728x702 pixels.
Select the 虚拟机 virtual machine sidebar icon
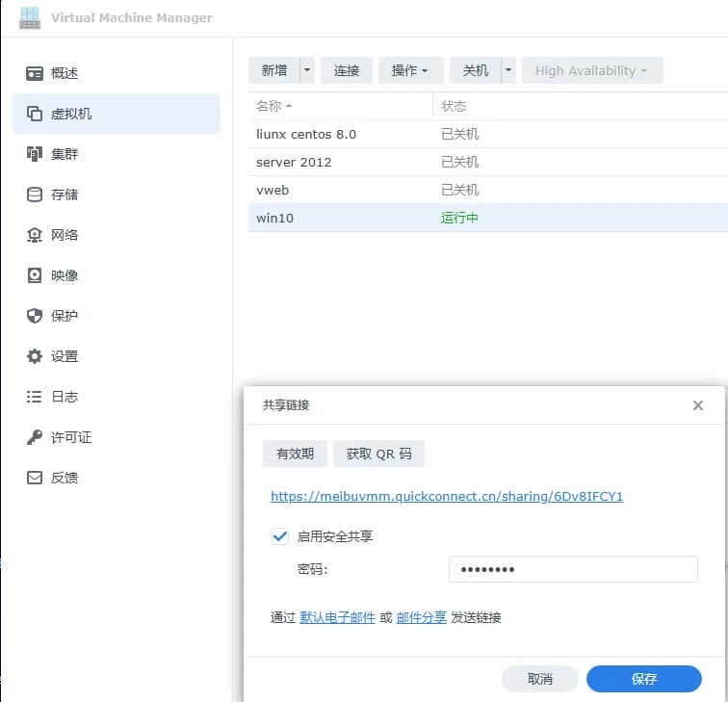pos(35,114)
